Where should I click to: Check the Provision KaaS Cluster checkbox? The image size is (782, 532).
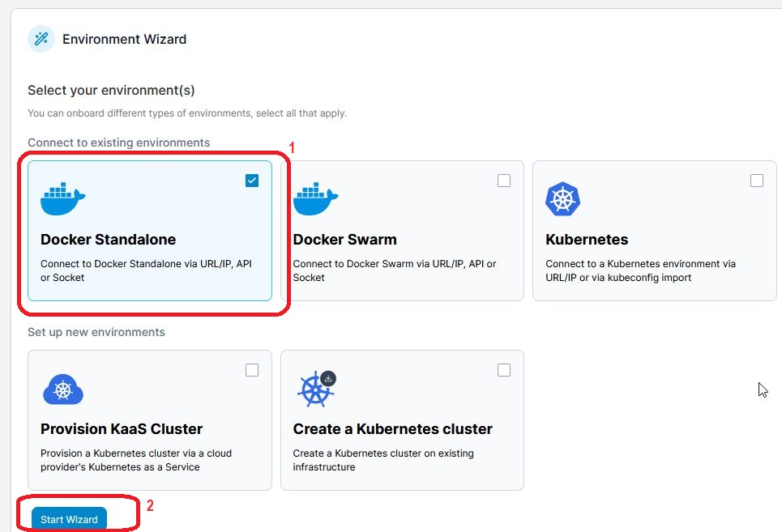click(252, 370)
